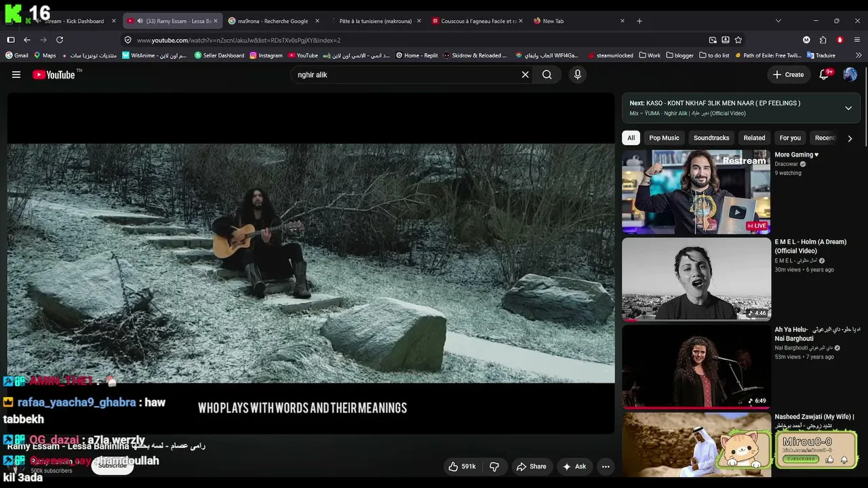Open more actions three-dot menu below video
868x488 pixels.
[606, 466]
